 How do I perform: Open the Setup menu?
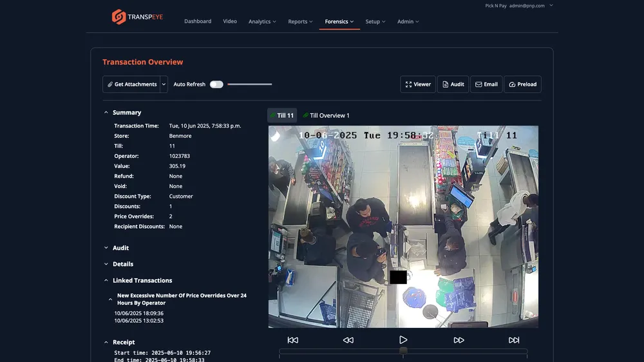[375, 21]
